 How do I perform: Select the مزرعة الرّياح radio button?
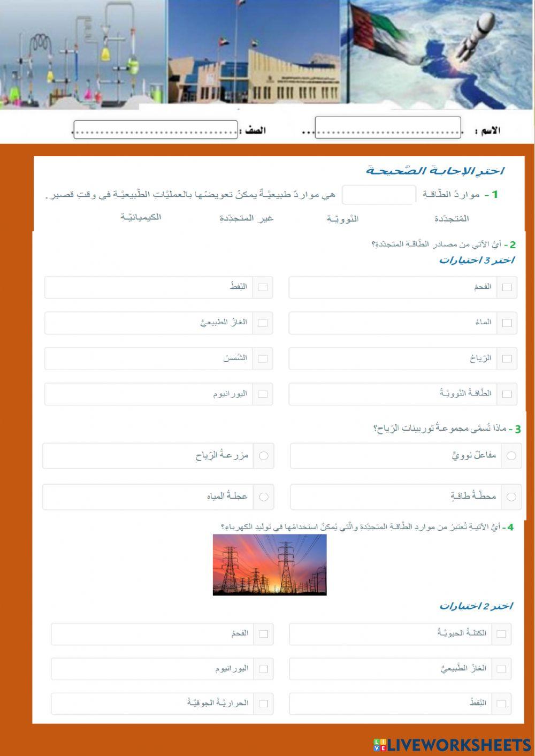point(263,456)
